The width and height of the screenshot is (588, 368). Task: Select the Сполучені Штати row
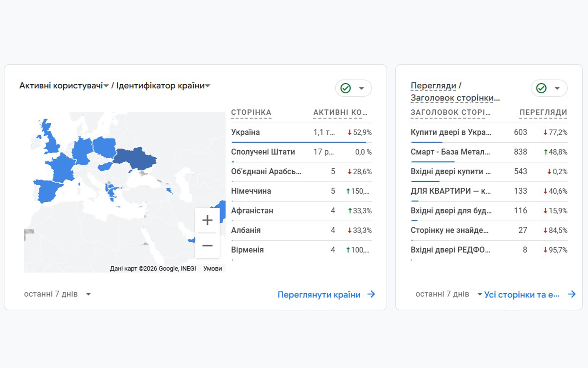[301, 152]
